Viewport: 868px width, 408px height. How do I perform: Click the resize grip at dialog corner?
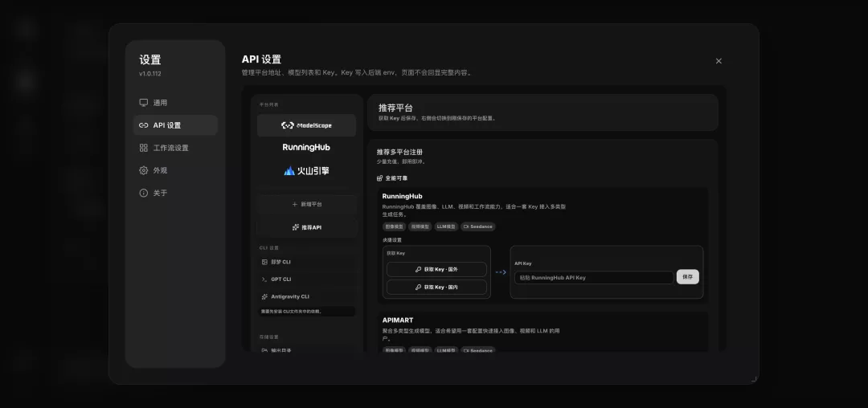click(x=753, y=379)
